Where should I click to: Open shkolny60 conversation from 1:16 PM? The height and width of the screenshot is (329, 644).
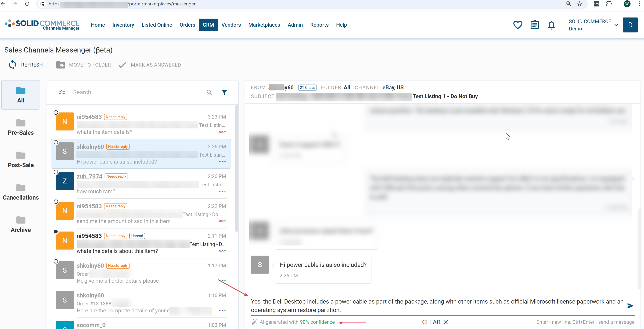coord(141,303)
